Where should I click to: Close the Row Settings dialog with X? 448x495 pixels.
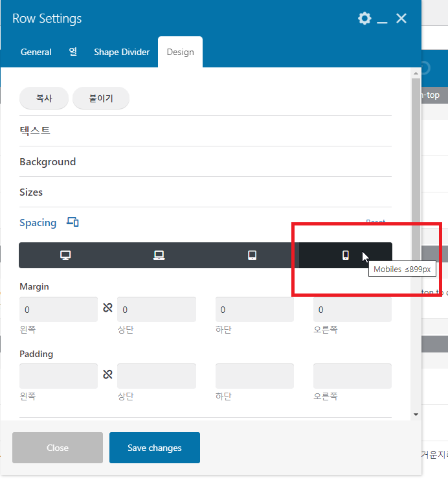tap(401, 18)
